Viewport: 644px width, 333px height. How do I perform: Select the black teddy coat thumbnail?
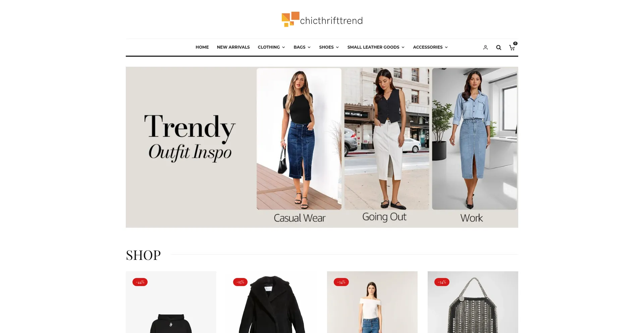coord(272,302)
